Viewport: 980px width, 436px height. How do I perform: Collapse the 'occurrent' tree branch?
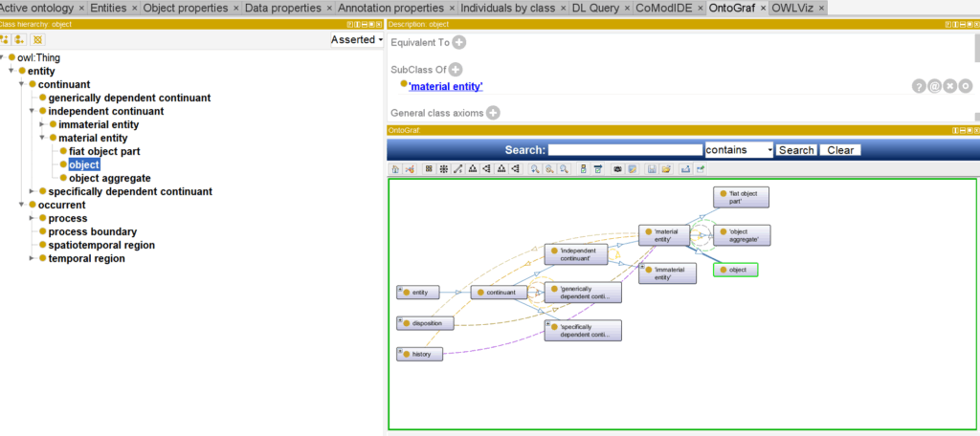(21, 205)
